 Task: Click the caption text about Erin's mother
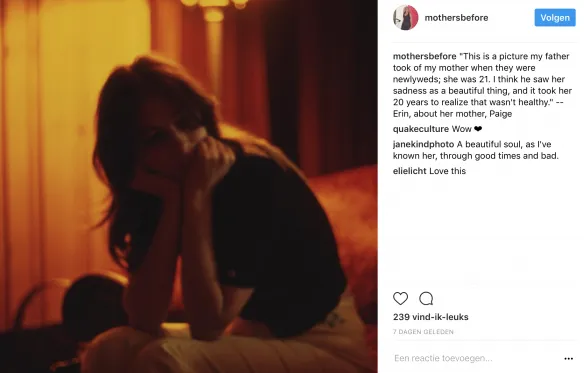pyautogui.click(x=483, y=85)
